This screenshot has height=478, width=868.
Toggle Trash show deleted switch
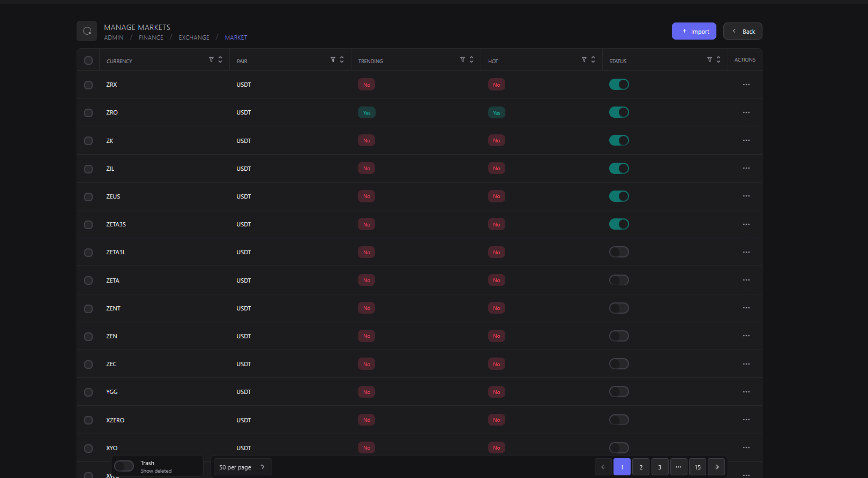[x=124, y=466]
